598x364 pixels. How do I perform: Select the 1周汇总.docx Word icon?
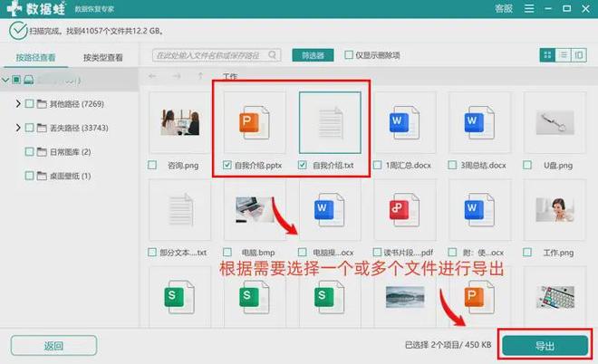pos(405,122)
